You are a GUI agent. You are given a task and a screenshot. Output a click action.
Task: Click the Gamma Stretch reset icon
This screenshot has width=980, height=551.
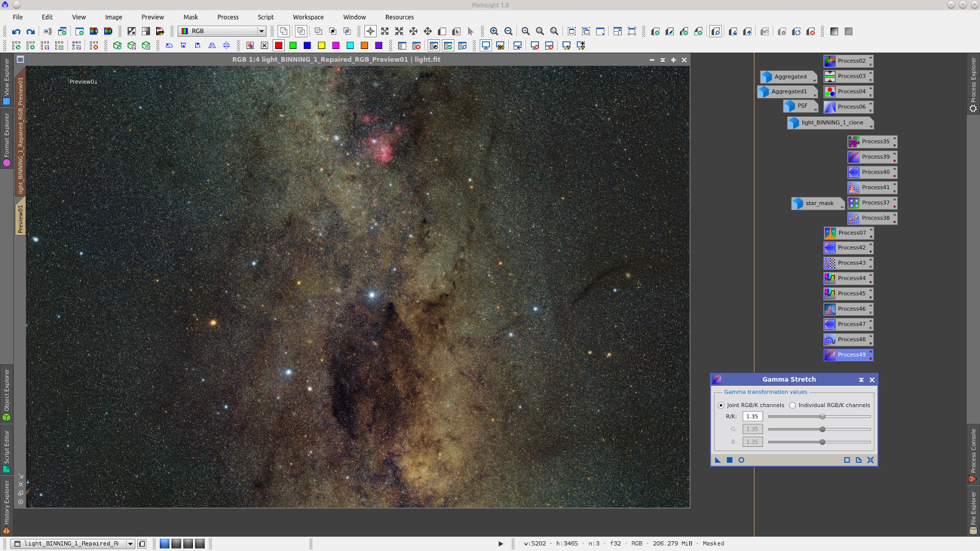pyautogui.click(x=870, y=460)
